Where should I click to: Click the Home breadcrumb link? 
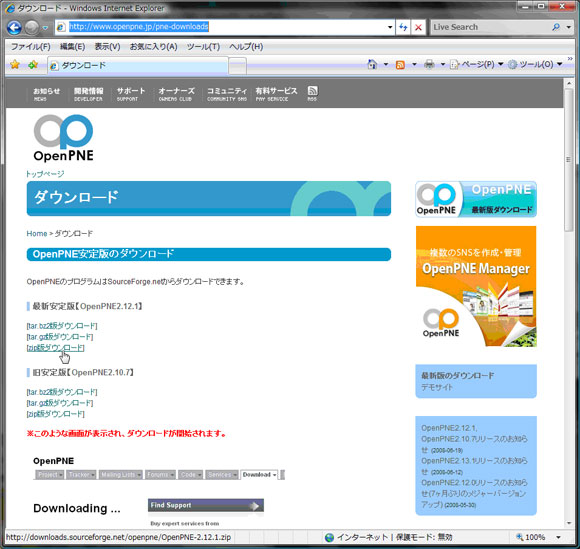point(37,233)
